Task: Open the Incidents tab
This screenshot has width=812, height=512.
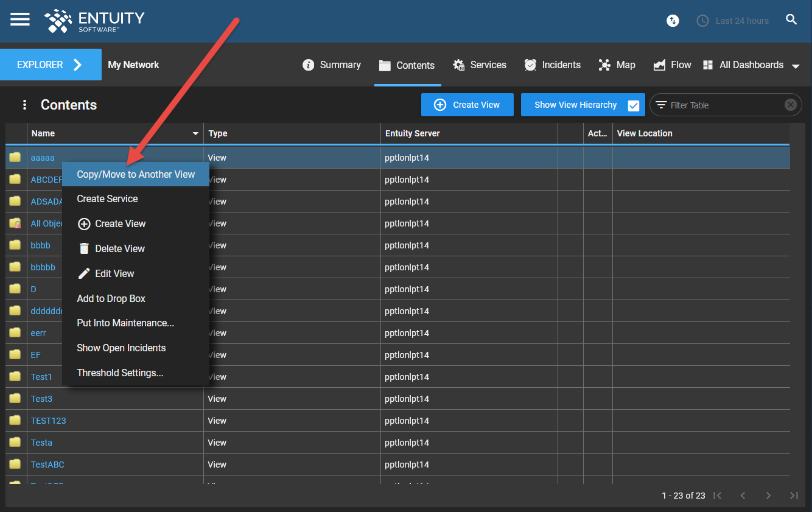Action: (553, 65)
